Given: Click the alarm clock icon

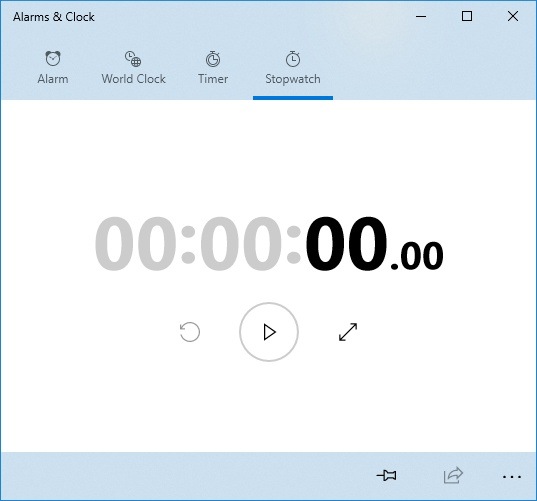Looking at the screenshot, I should coord(53,58).
